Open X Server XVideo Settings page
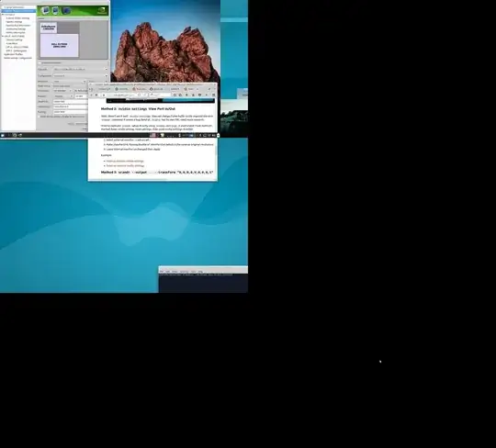496x448 pixels. click(17, 18)
